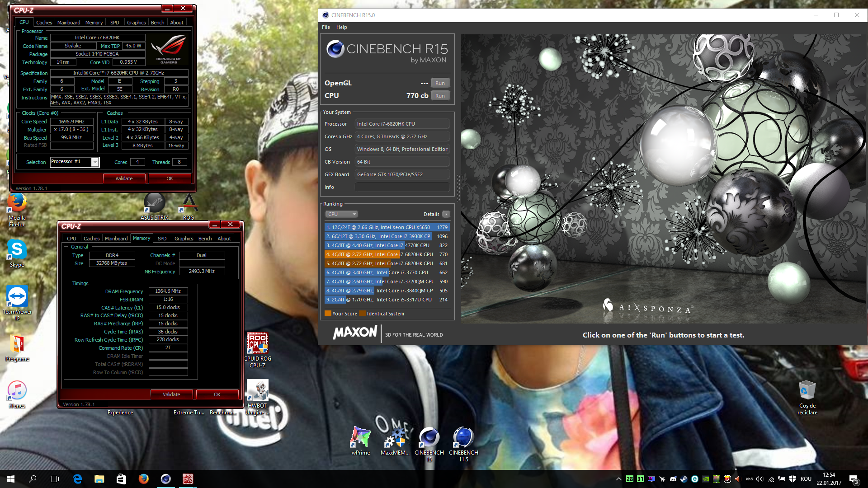
Task: Open the HWBOT Unigine desktop shortcut
Action: pos(257,398)
